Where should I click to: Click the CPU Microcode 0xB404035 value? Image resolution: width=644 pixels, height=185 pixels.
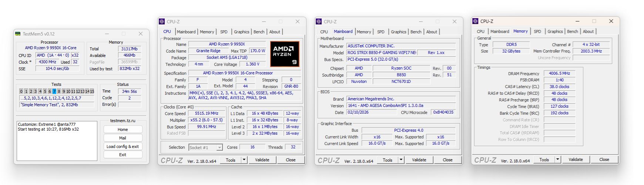(443, 112)
